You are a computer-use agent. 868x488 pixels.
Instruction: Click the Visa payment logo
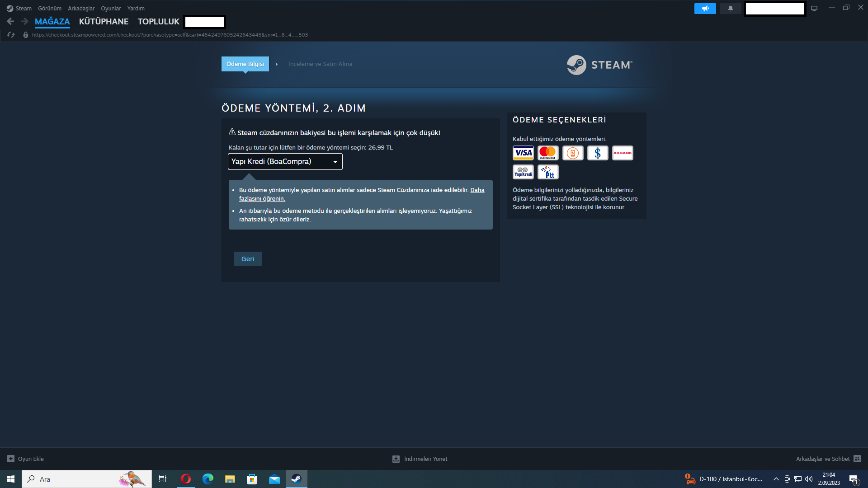coord(523,153)
